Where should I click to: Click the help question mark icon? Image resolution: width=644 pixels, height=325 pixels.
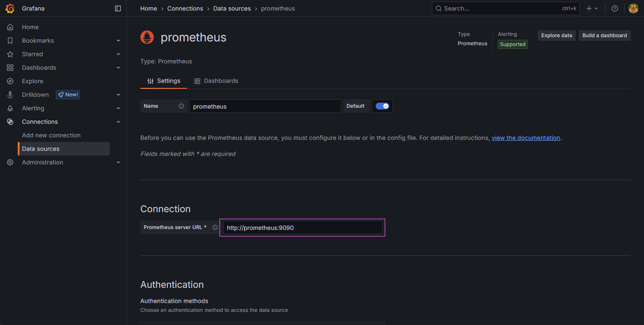[x=615, y=8]
